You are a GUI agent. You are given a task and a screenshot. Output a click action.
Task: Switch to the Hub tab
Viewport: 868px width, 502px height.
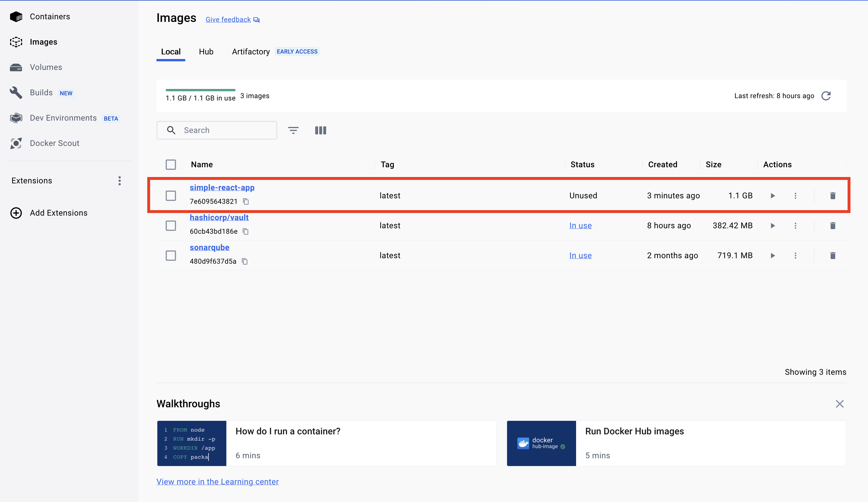pos(206,52)
